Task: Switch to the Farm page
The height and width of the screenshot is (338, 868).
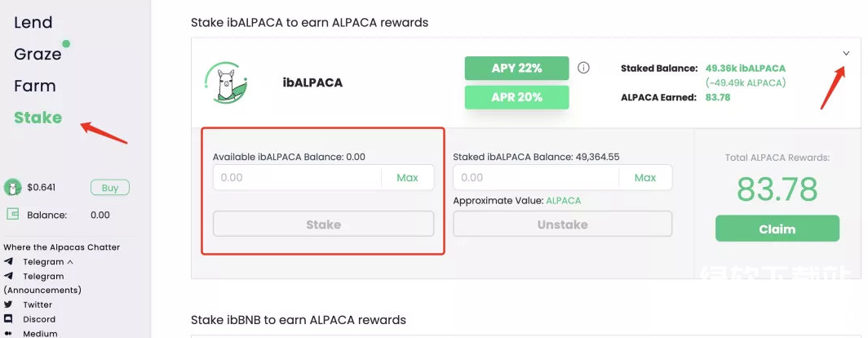Action: pos(35,86)
